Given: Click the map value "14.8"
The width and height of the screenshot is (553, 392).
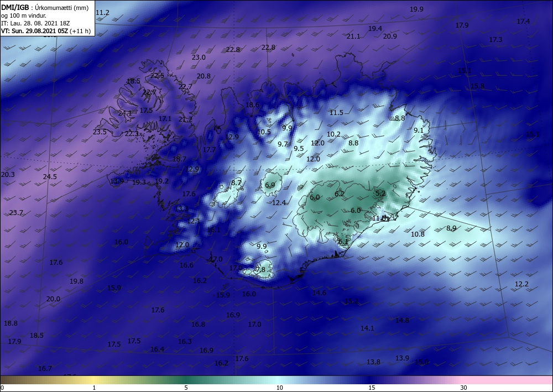Looking at the screenshot, I should (402, 321).
